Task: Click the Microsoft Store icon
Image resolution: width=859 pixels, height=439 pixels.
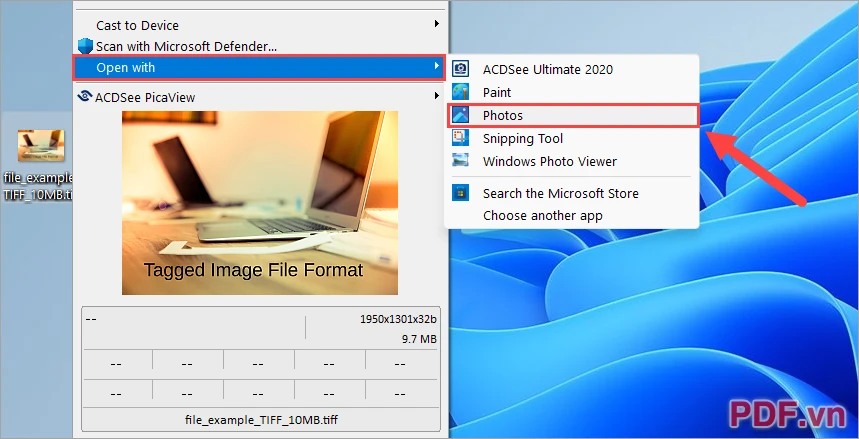Action: coord(460,193)
